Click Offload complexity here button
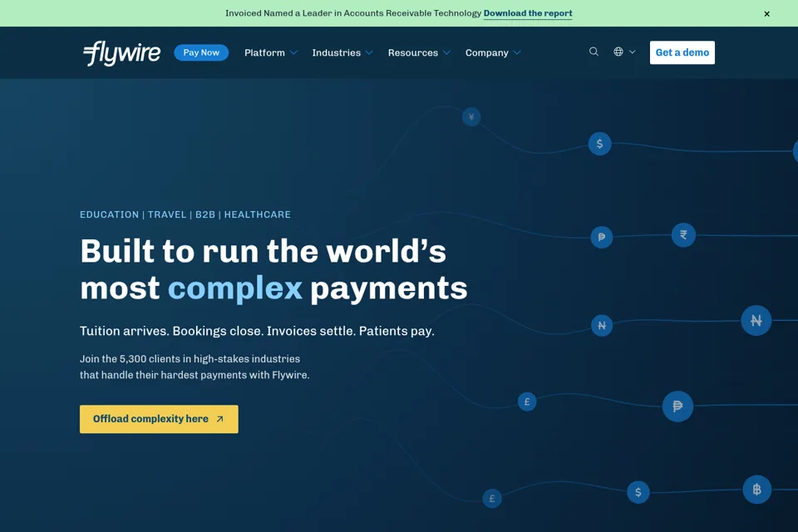798x532 pixels. click(x=159, y=419)
